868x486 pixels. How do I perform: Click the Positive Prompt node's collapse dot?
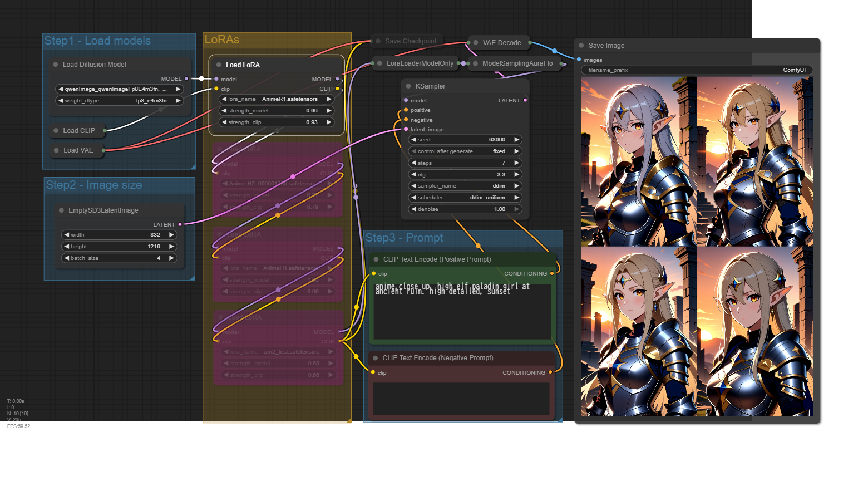click(x=376, y=259)
